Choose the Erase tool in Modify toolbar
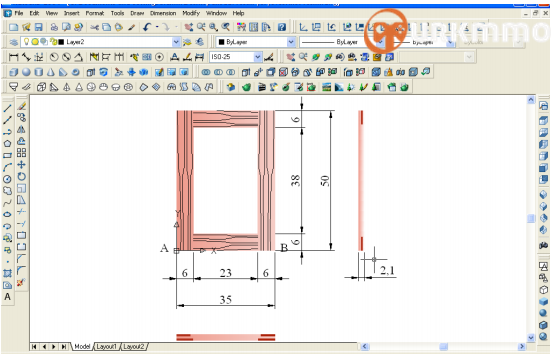 tap(22, 106)
